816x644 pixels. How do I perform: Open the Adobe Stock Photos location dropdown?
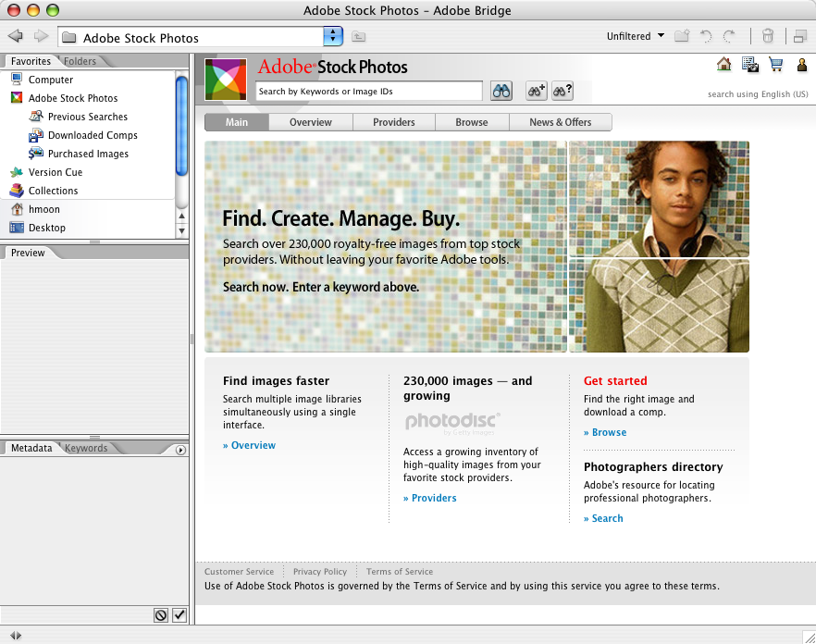click(x=333, y=36)
